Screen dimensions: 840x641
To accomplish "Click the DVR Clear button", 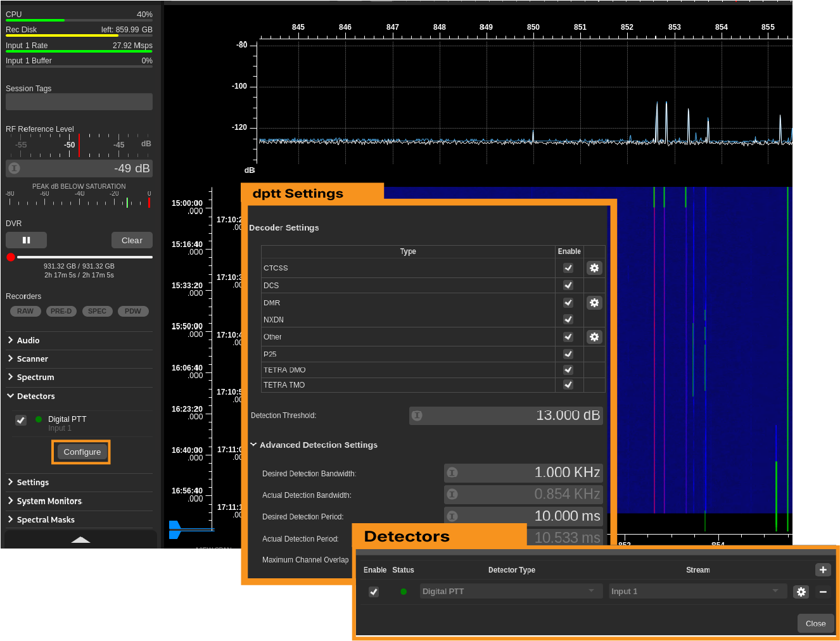I will click(x=132, y=240).
